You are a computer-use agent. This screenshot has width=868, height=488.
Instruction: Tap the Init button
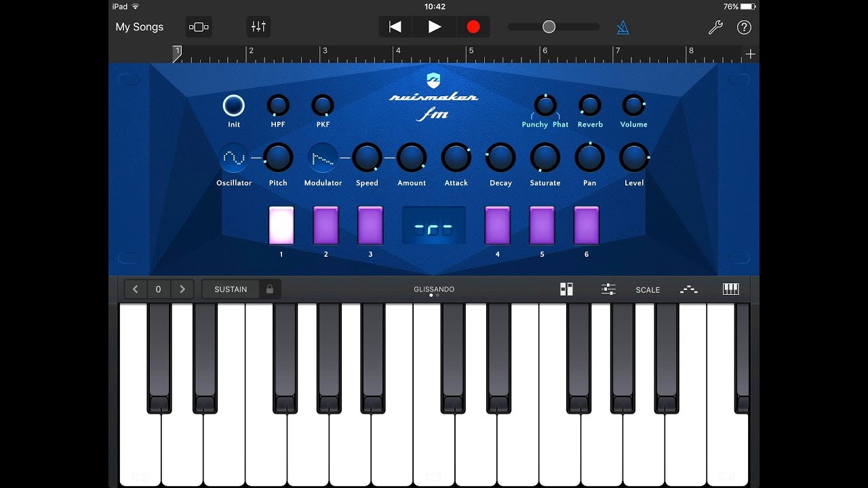point(233,106)
